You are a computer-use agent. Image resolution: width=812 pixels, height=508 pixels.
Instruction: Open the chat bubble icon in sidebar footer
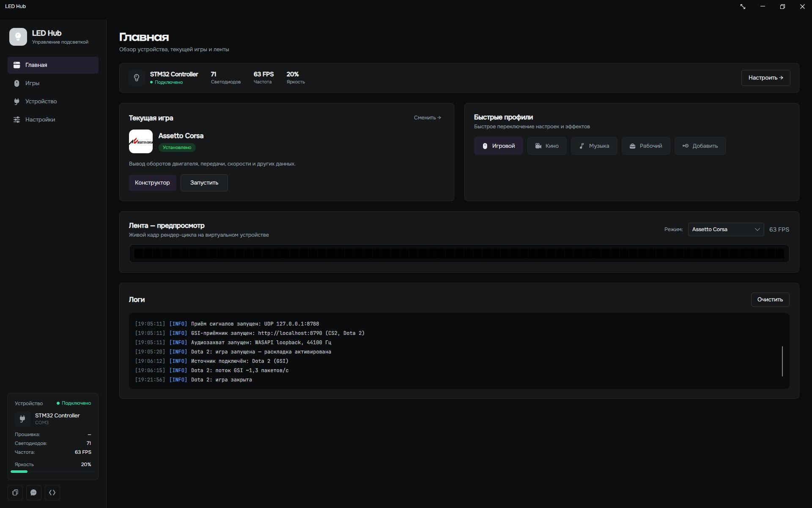coord(34,492)
